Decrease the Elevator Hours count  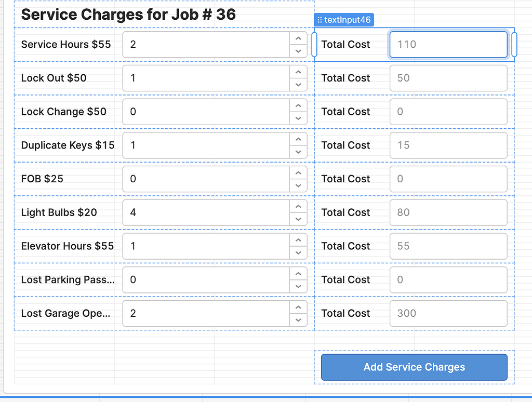click(x=298, y=252)
